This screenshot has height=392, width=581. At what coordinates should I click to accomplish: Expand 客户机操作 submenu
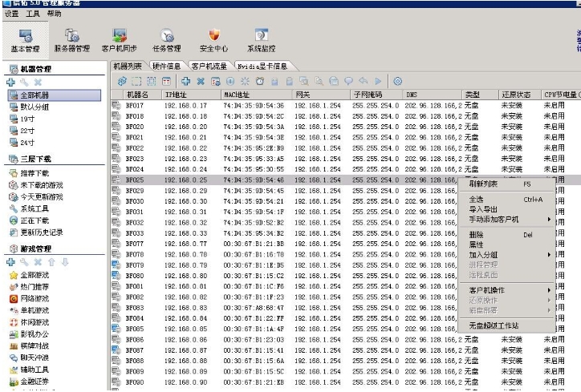507,290
